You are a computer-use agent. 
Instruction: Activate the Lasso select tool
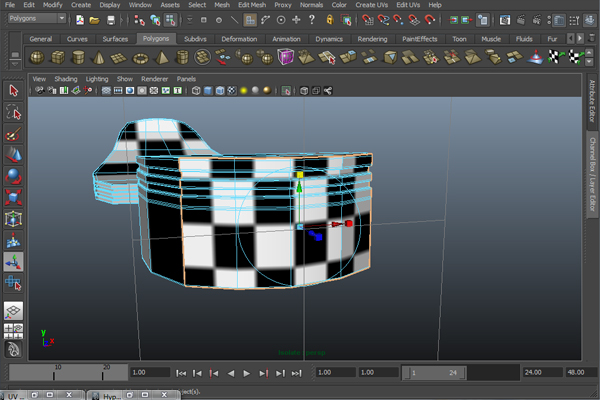point(13,112)
